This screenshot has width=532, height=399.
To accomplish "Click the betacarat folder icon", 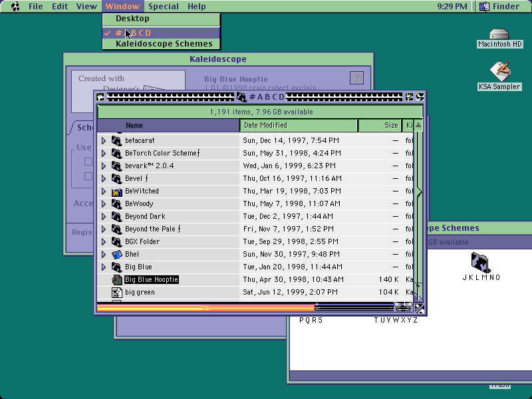I will tap(116, 140).
